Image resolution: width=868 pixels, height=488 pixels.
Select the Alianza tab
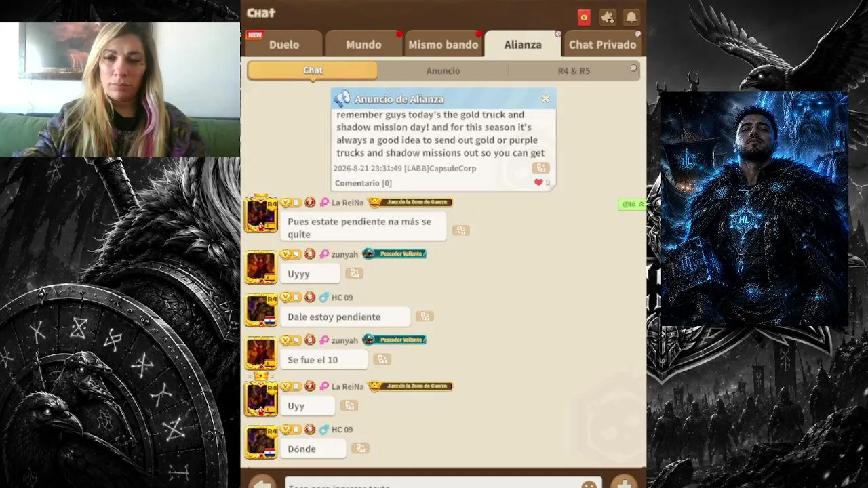[x=523, y=44]
